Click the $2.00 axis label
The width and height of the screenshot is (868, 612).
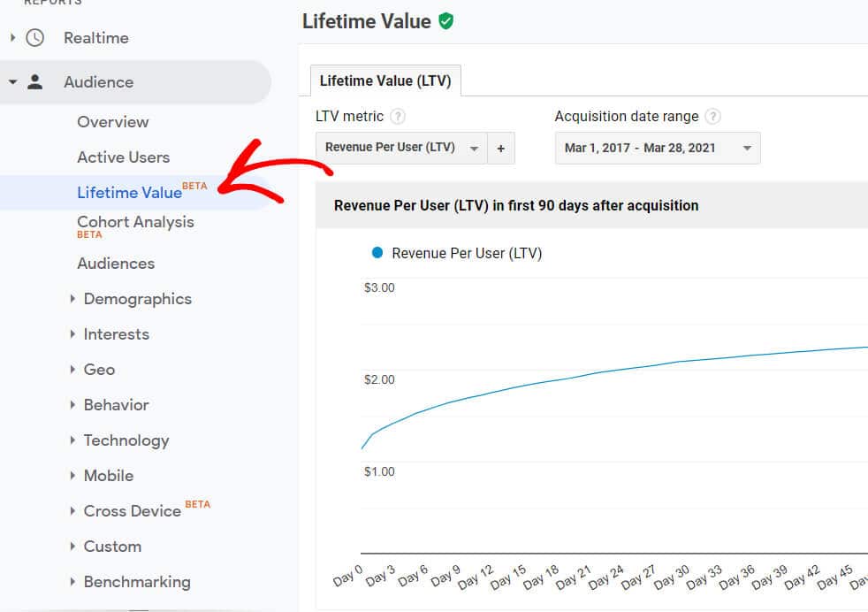[379, 379]
